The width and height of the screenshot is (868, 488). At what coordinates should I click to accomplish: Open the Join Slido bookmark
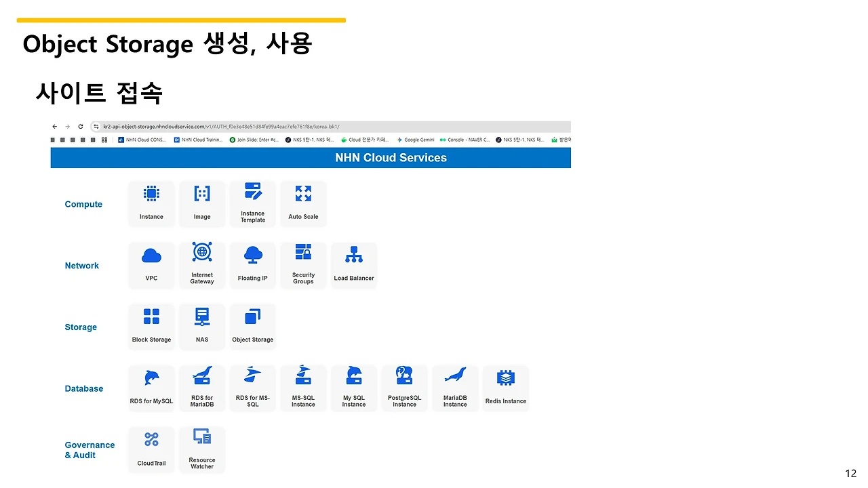pos(254,140)
